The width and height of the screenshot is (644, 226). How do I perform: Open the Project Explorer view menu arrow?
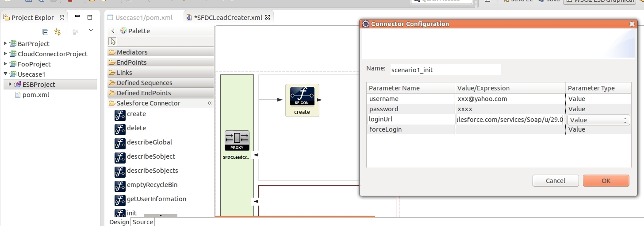click(91, 31)
